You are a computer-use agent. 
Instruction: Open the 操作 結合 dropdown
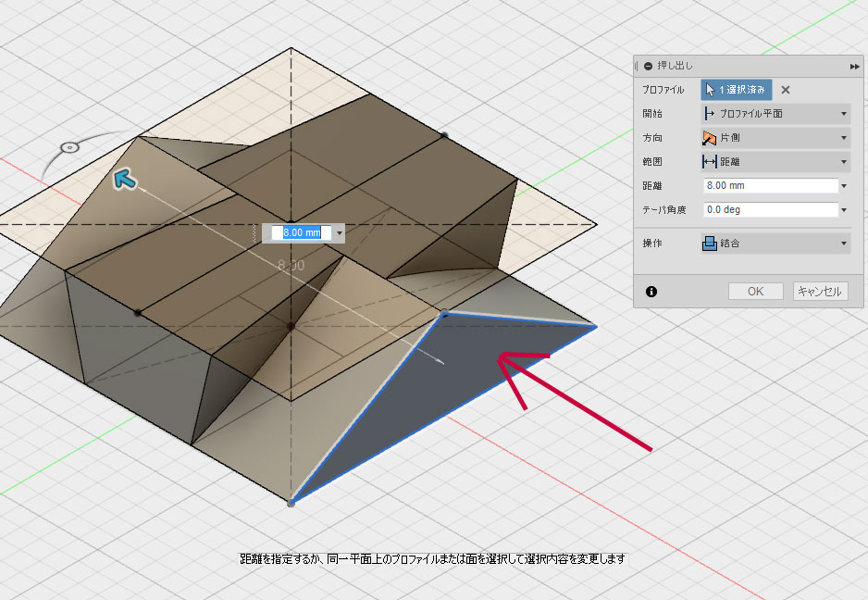[775, 244]
